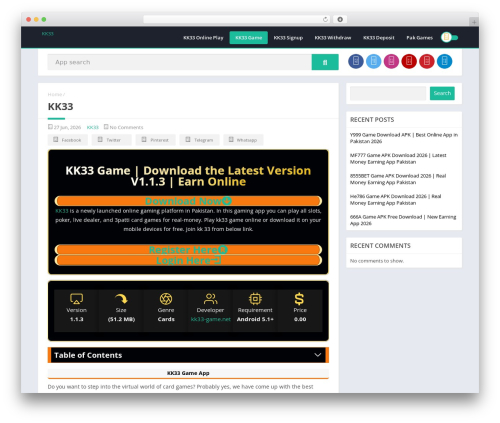Open 8555BET Game APK Download recent post
Screen dimensions: 500x423
click(x=398, y=179)
